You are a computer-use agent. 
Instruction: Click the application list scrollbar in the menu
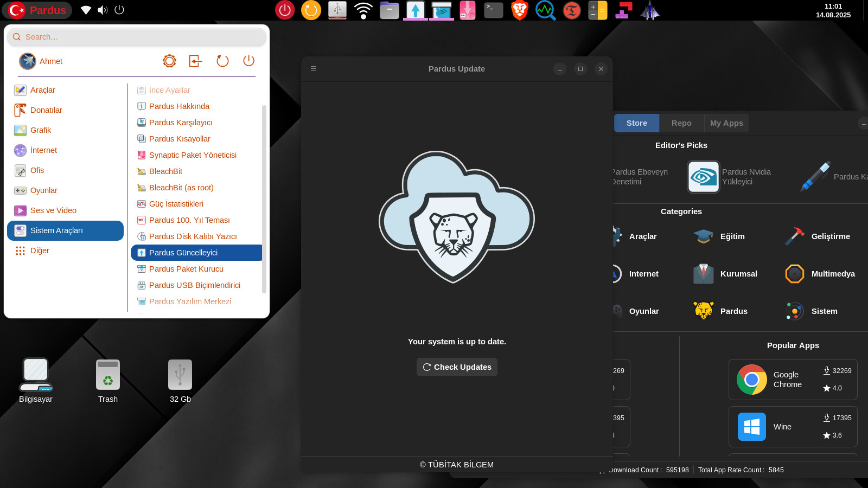pyautogui.click(x=264, y=199)
